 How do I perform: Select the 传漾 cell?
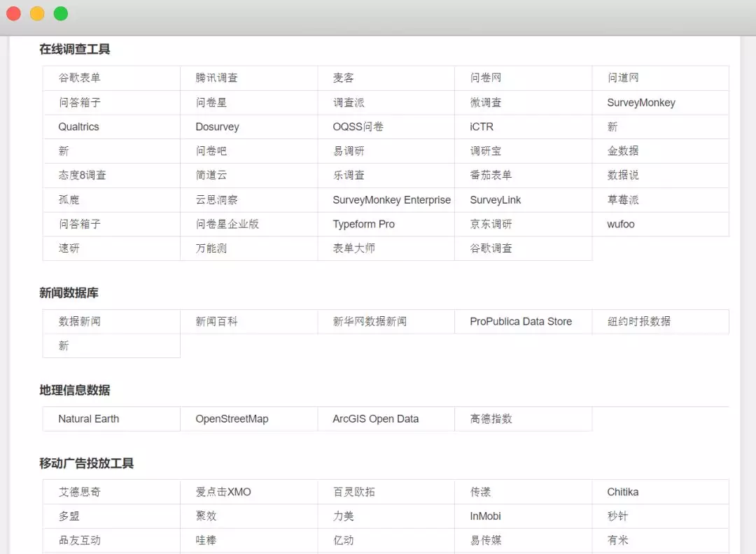[x=480, y=492]
